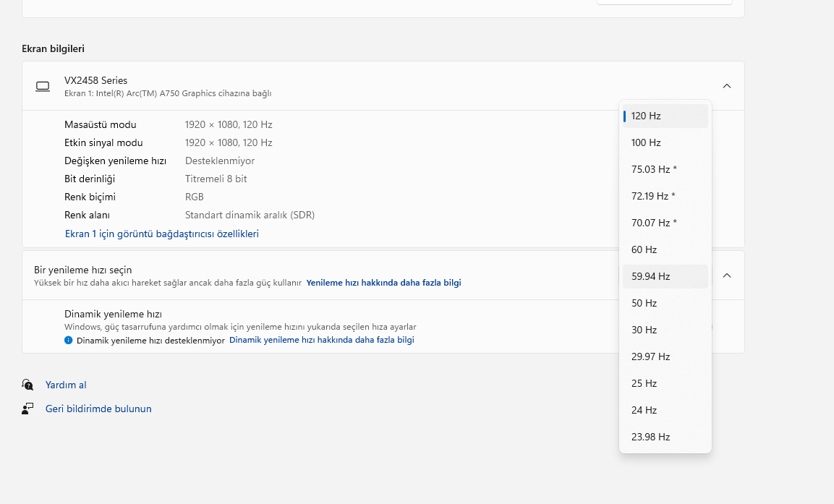The width and height of the screenshot is (834, 504).
Task: Click the help icon beside Yardım al
Action: (27, 385)
